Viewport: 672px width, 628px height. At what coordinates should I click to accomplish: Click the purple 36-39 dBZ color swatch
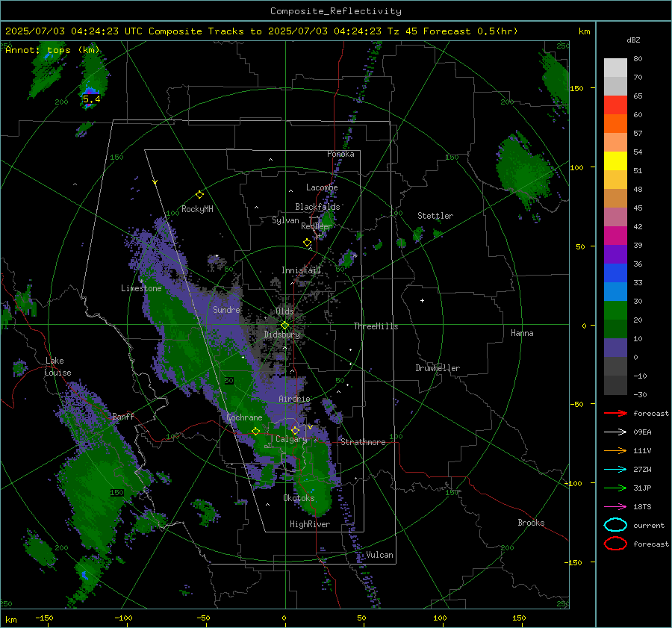(x=615, y=255)
